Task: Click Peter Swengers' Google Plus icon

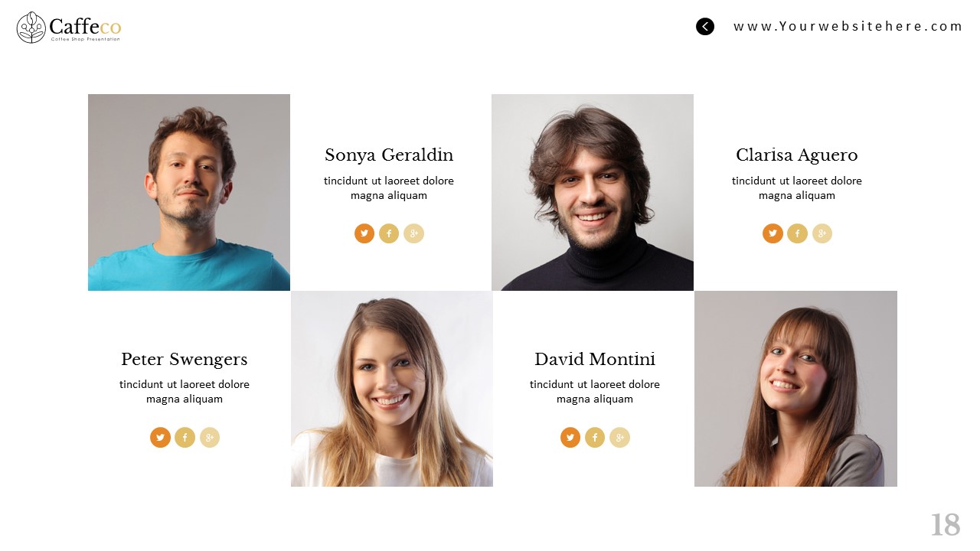Action: coord(210,438)
